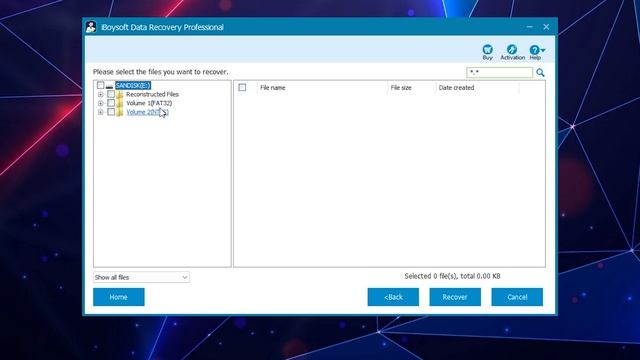Image resolution: width=640 pixels, height=360 pixels.
Task: Click the <Back button
Action: 393,297
